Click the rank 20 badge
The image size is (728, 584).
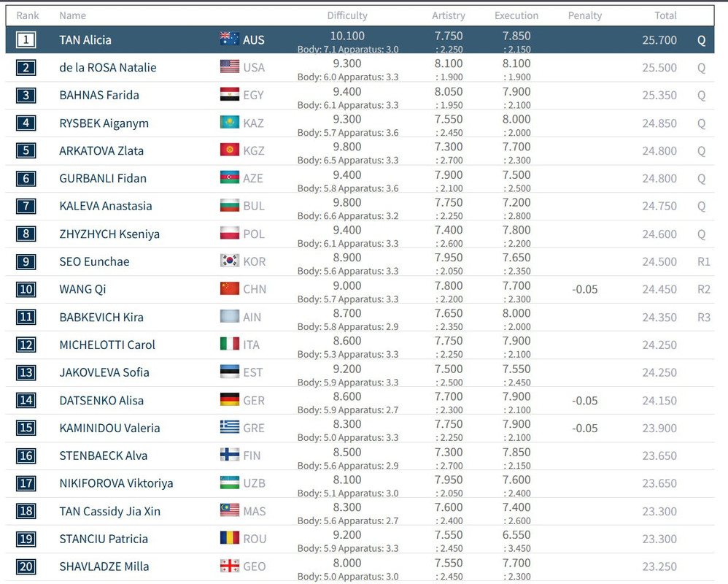coord(26,566)
